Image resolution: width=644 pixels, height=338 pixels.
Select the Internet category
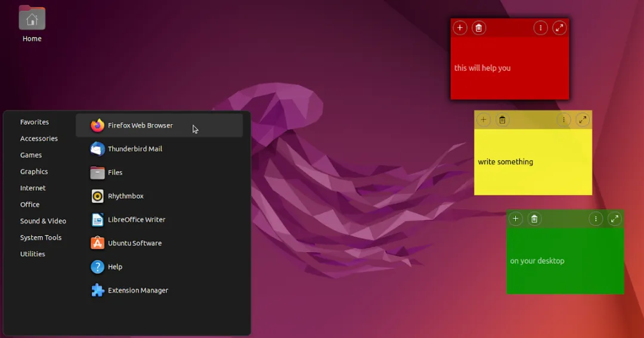(33, 188)
